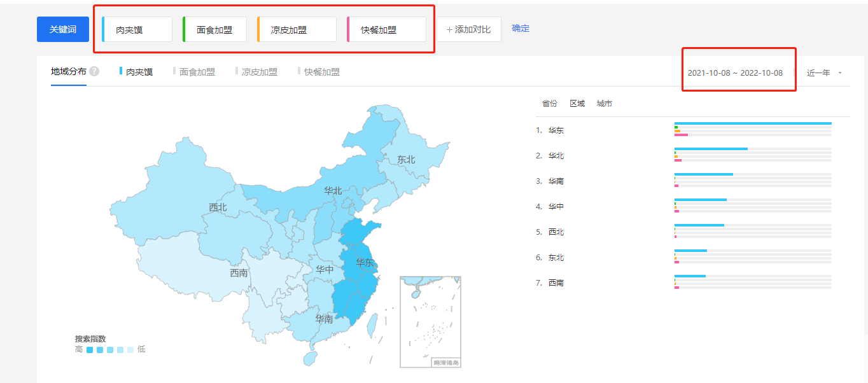Click the 快餐加盟 keyword input box
This screenshot has width=868, height=383.
coord(387,29)
